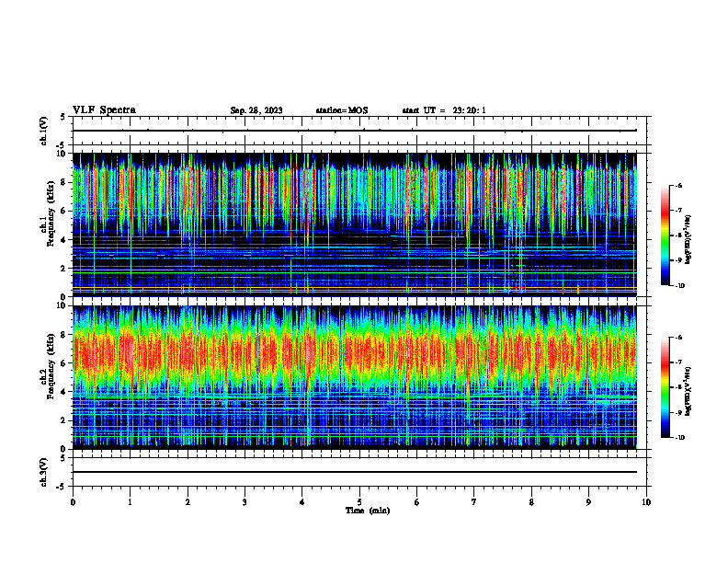Image resolution: width=728 pixels, height=563 pixels.
Task: Click the ch.2 spectrogram color scale bar
Action: [665, 387]
